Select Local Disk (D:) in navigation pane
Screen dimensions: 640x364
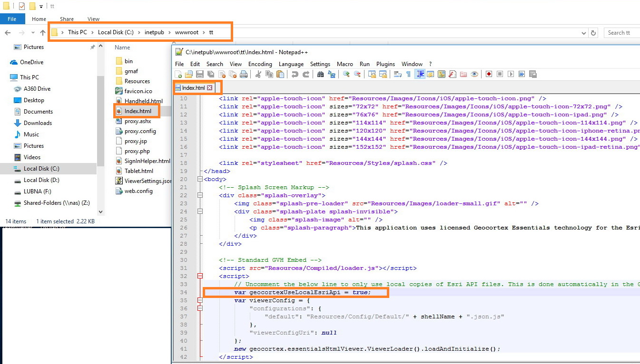point(41,180)
